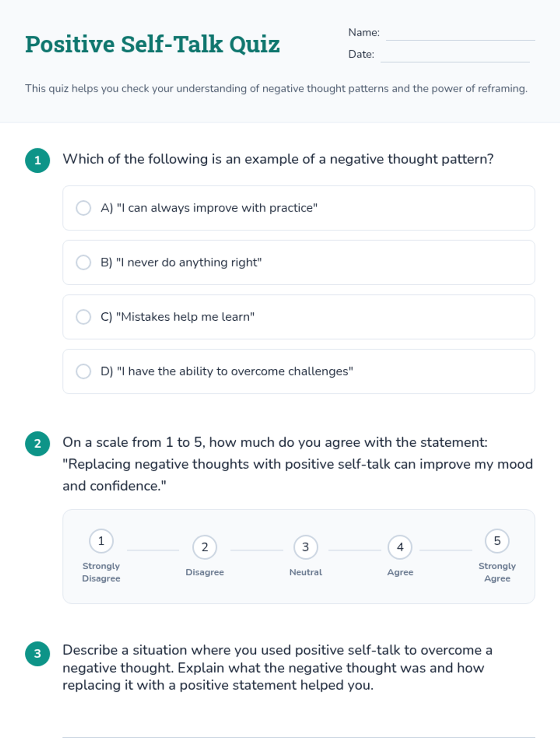Choose rating 4 Agree circle
This screenshot has width=560, height=747.
(x=400, y=547)
